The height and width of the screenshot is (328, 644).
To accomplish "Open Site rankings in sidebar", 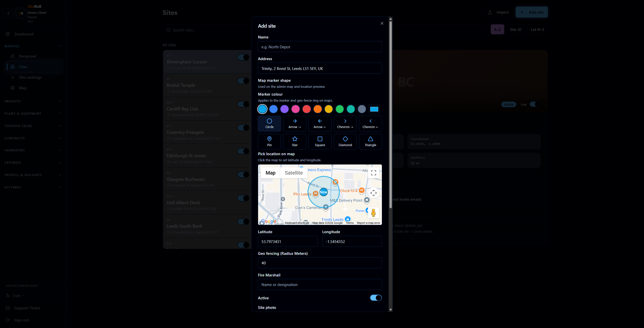I will click(30, 77).
